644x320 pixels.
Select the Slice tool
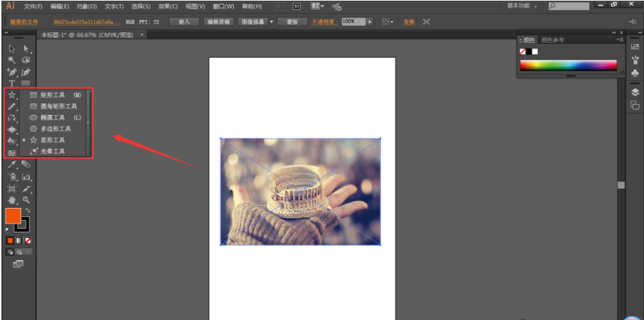(26, 189)
